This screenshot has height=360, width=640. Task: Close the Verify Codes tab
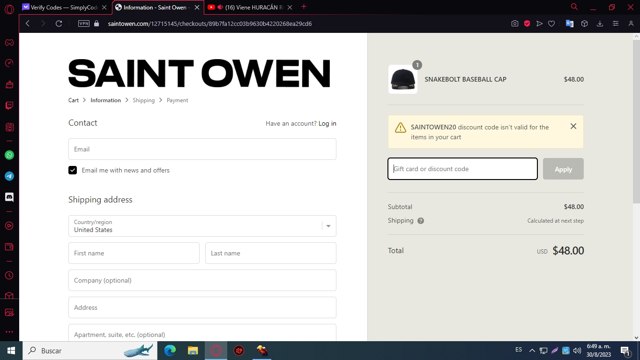(x=104, y=7)
